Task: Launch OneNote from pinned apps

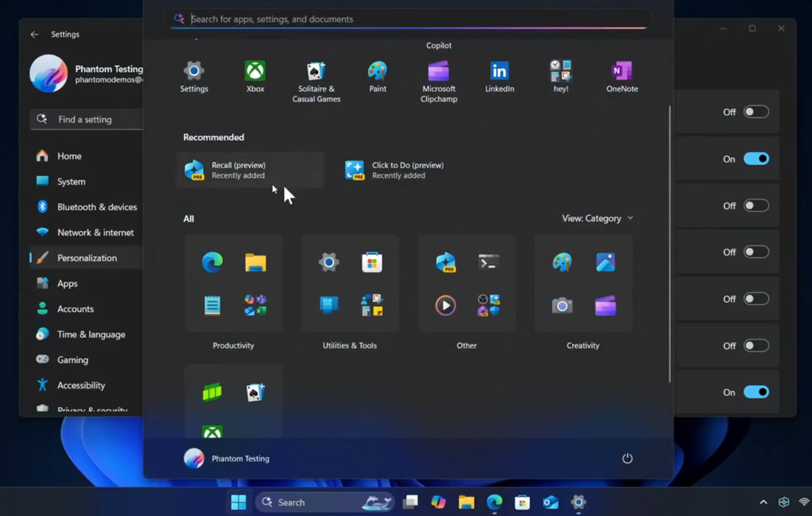Action: (622, 77)
